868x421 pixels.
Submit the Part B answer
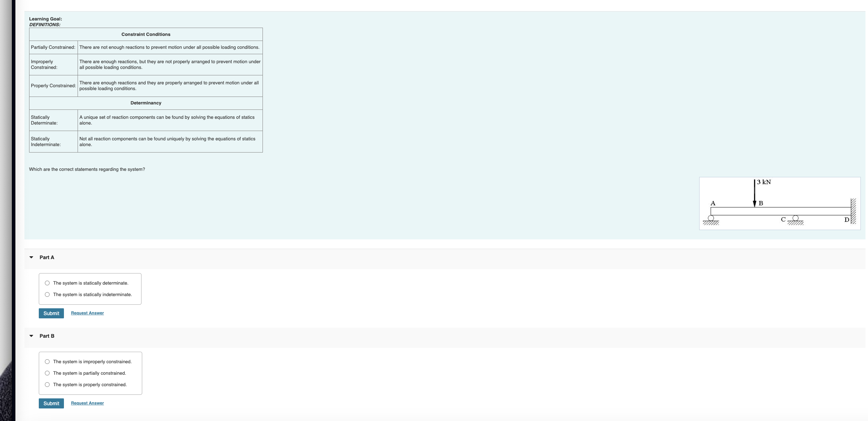(51, 403)
